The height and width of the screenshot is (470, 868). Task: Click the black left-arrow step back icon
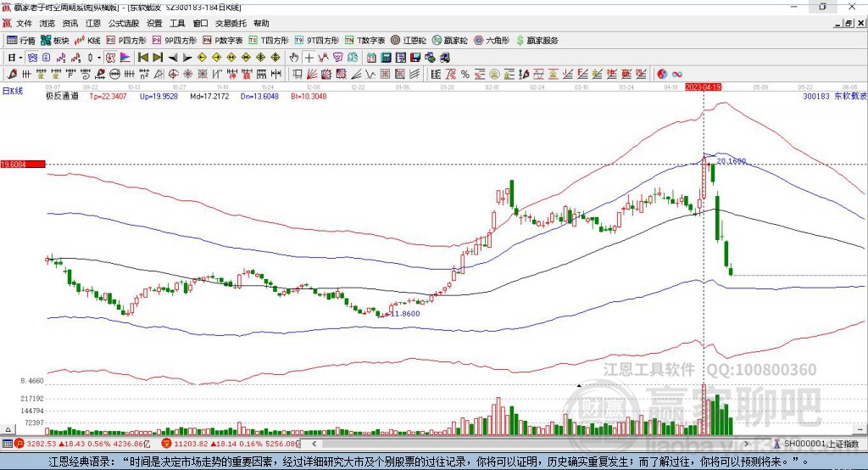point(173,58)
